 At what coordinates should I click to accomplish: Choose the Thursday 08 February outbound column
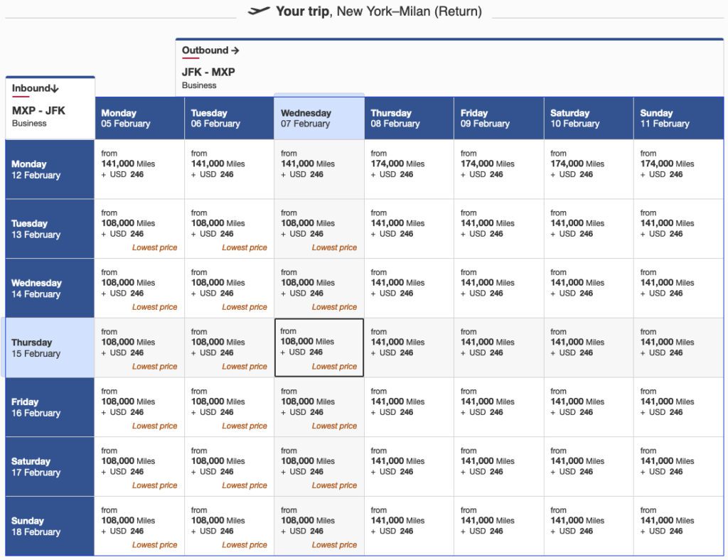pos(409,118)
